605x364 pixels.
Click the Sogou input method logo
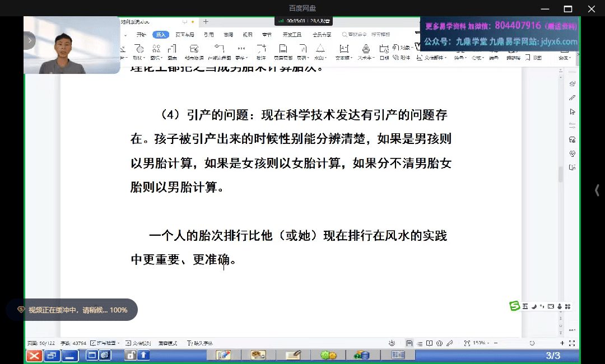pos(514,306)
